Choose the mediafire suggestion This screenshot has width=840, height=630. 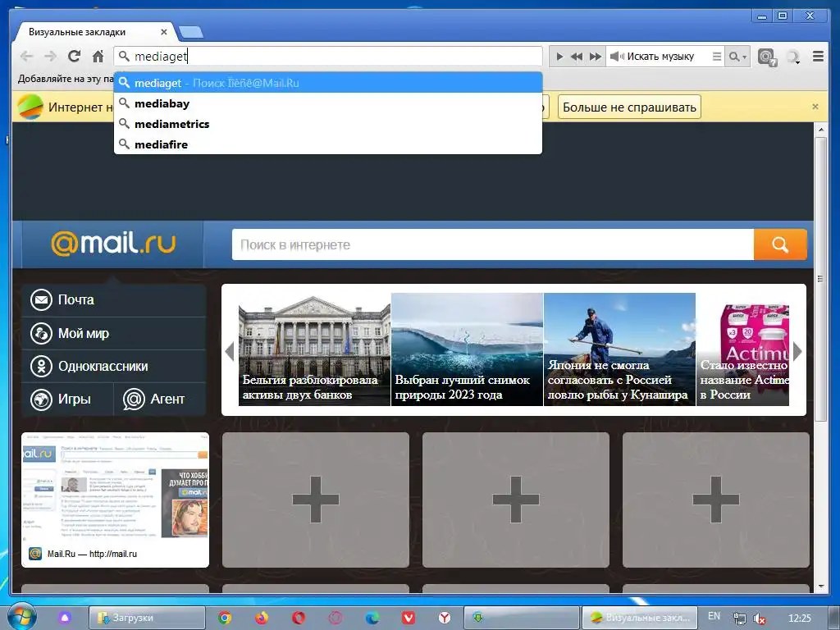coord(328,144)
